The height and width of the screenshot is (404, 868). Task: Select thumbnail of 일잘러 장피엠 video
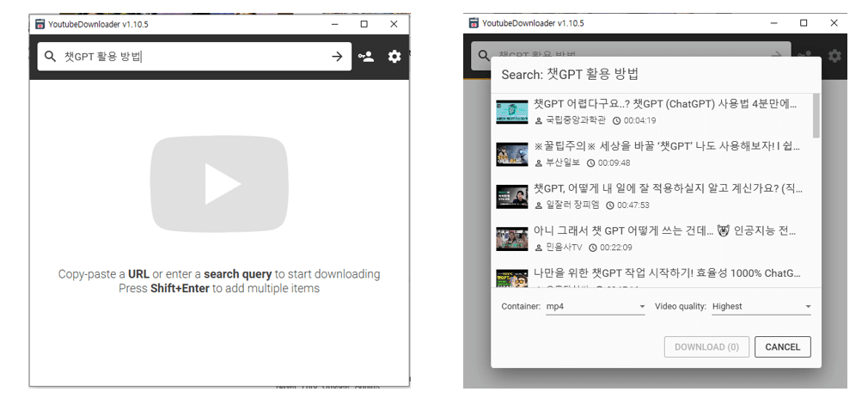coord(512,197)
